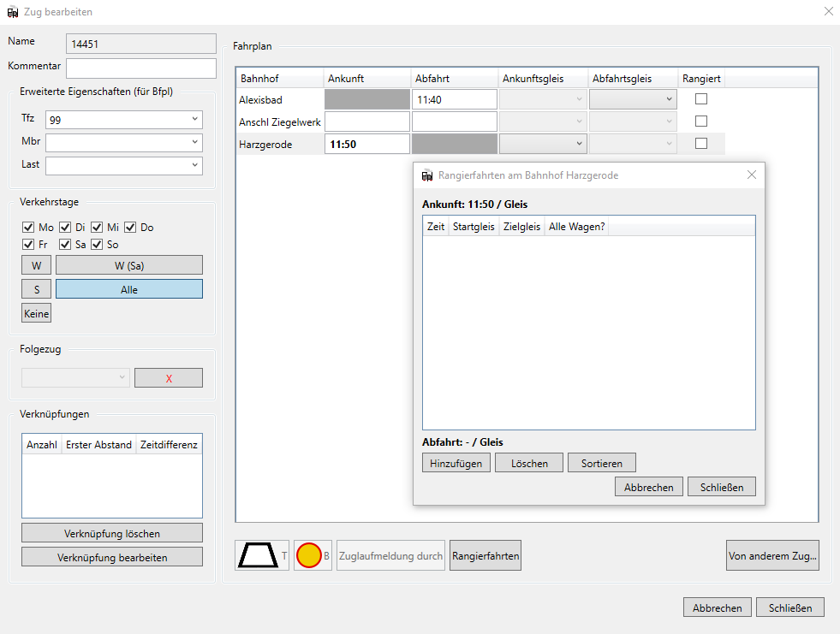Open Alexisbad Abfahrtsgleis dropdown
Screen dimensions: 840x634
pos(633,99)
